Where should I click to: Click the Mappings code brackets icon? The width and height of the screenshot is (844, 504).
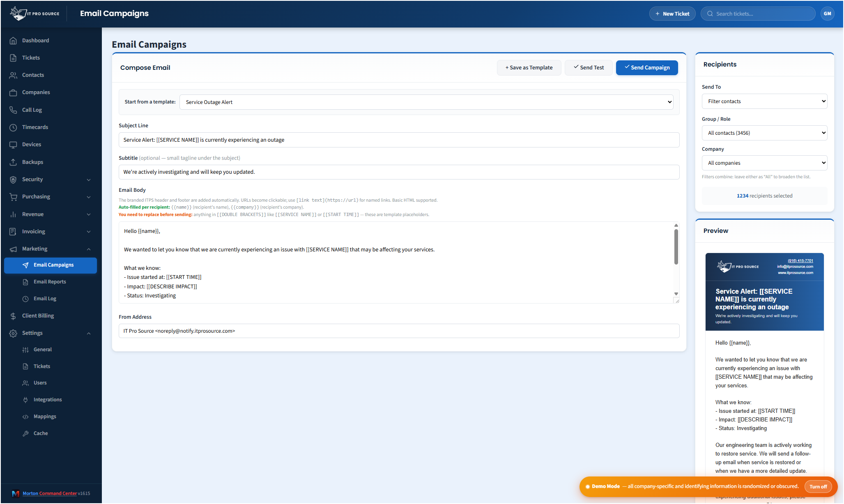pyautogui.click(x=25, y=417)
